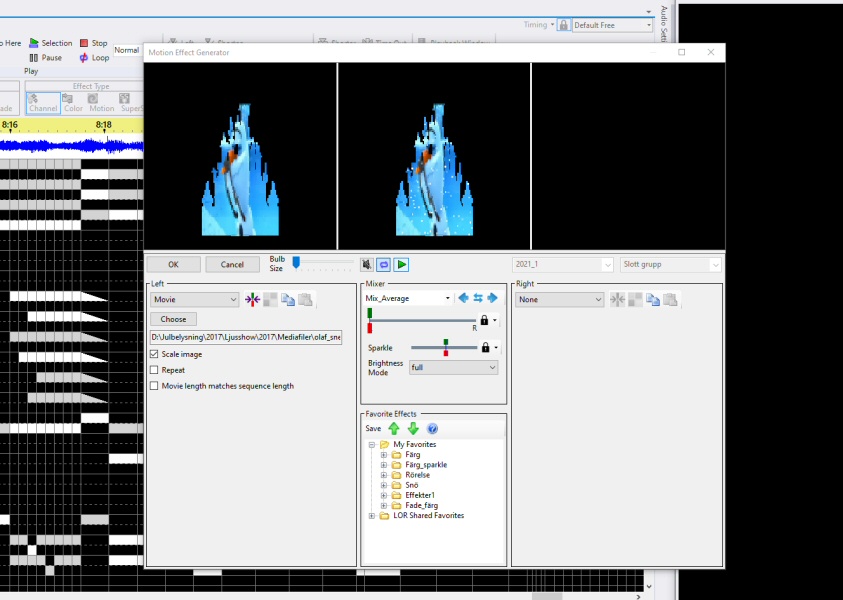The width and height of the screenshot is (843, 600).
Task: Open the Slott grupp dropdown
Action: tap(670, 265)
